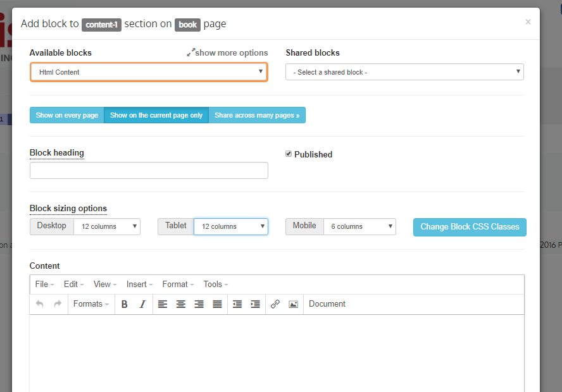Expand the Shared blocks dropdown
This screenshot has width=562, height=392.
[x=404, y=72]
